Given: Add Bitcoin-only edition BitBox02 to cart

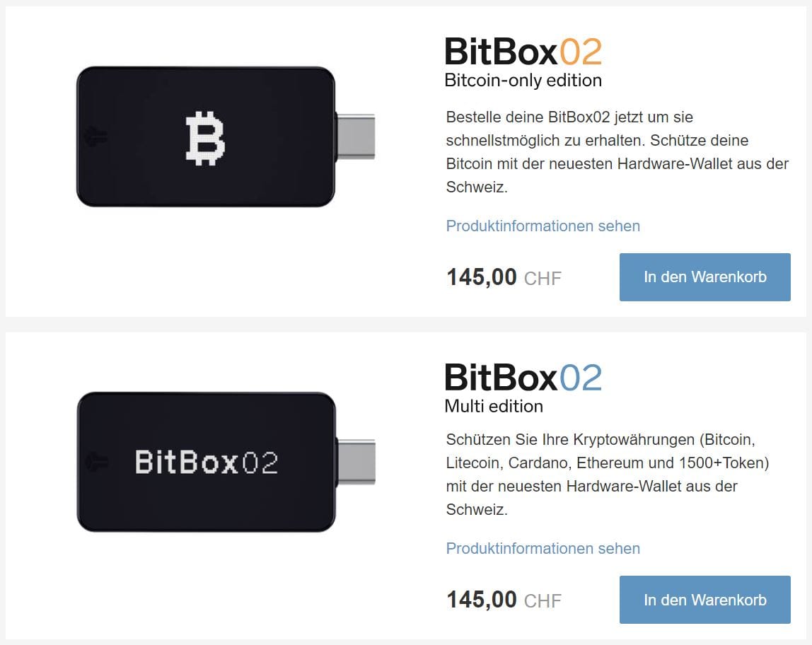Looking at the screenshot, I should click(x=704, y=277).
